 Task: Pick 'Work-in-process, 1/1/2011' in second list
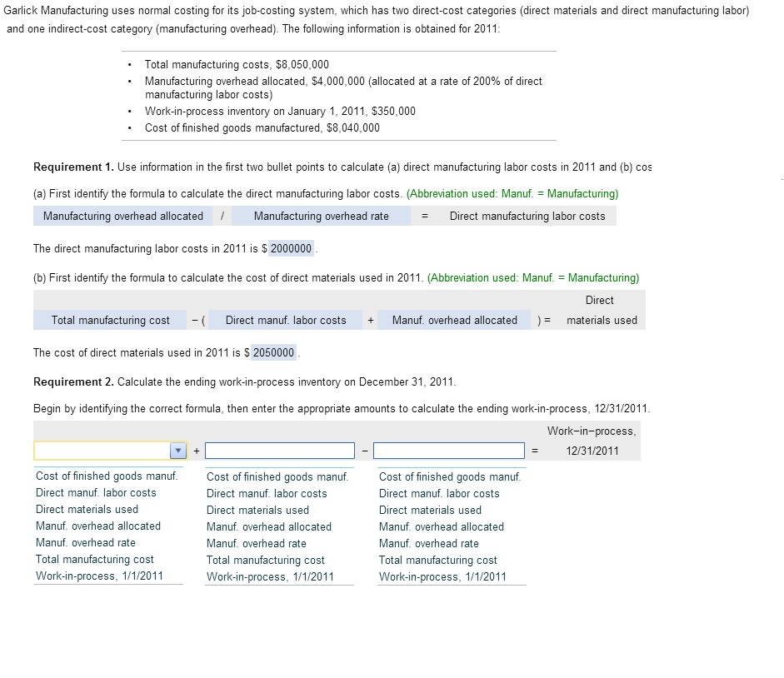click(270, 577)
